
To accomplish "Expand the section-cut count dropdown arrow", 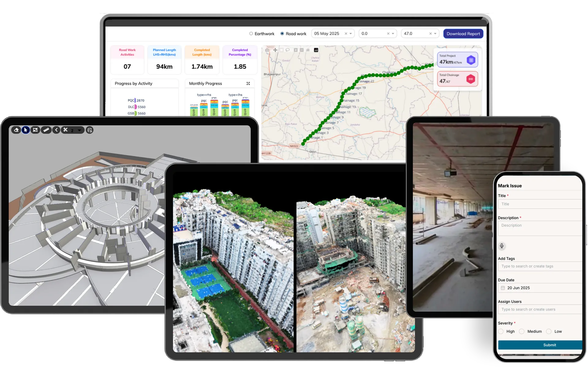I will (x=80, y=130).
